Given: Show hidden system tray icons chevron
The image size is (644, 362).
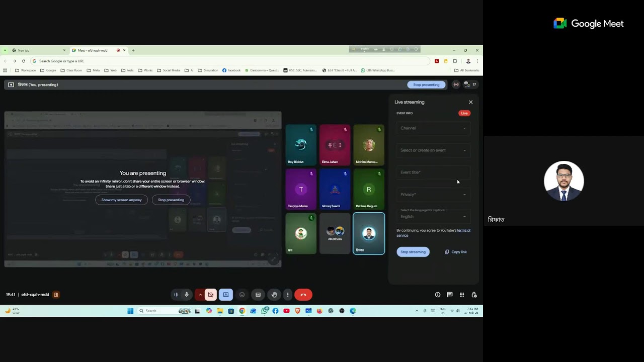Looking at the screenshot, I should point(417,311).
